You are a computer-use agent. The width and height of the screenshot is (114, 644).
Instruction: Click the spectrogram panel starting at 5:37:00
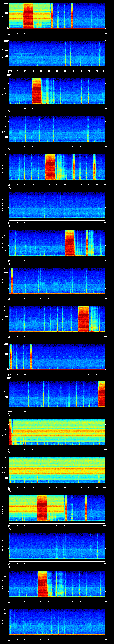[x=57, y=584]
